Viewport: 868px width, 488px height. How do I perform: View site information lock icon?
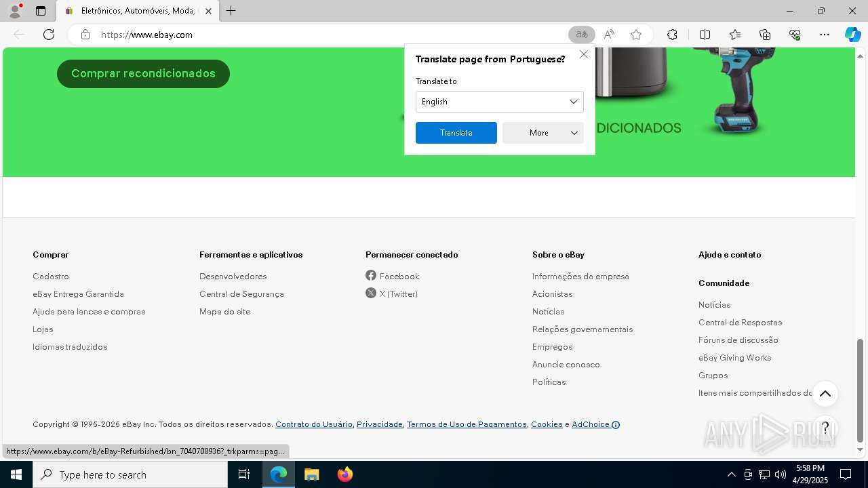click(x=85, y=35)
